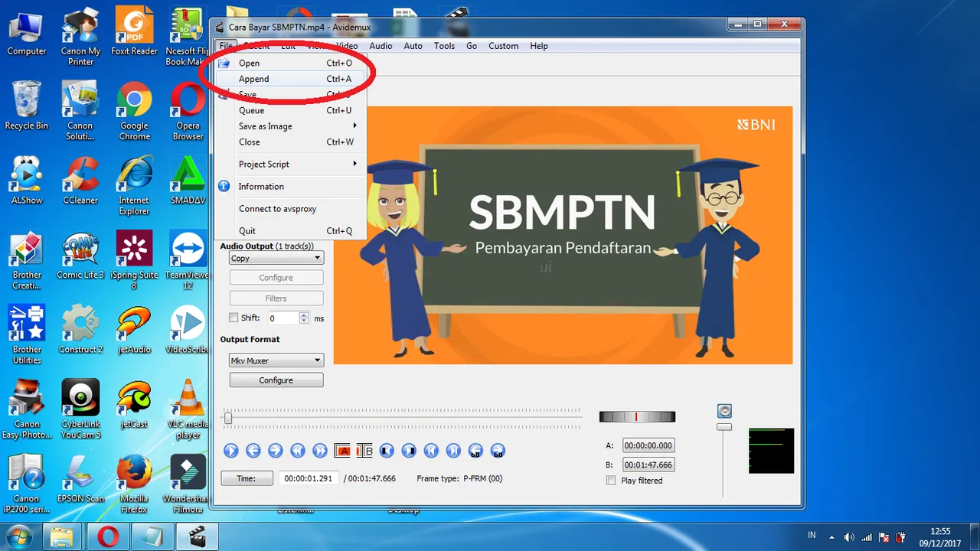Jump to next keyframe with double-right icon
The image size is (980, 551).
coord(320,451)
